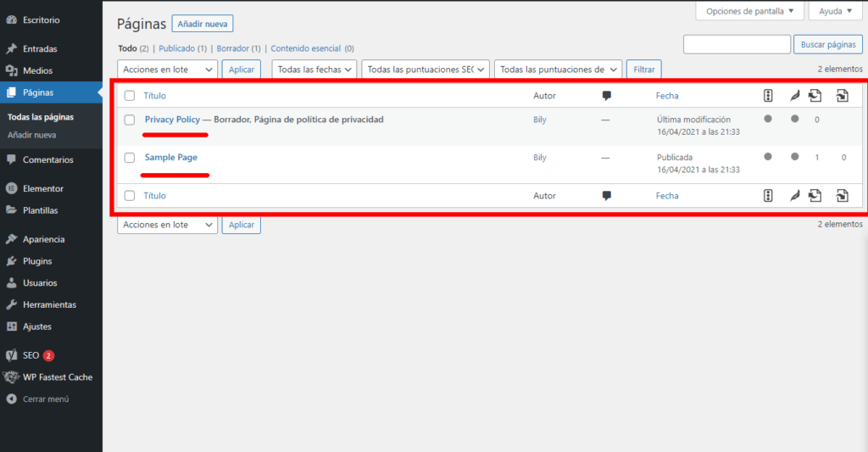The width and height of the screenshot is (868, 452).
Task: Click readability feather icon in table footer
Action: coord(795,196)
